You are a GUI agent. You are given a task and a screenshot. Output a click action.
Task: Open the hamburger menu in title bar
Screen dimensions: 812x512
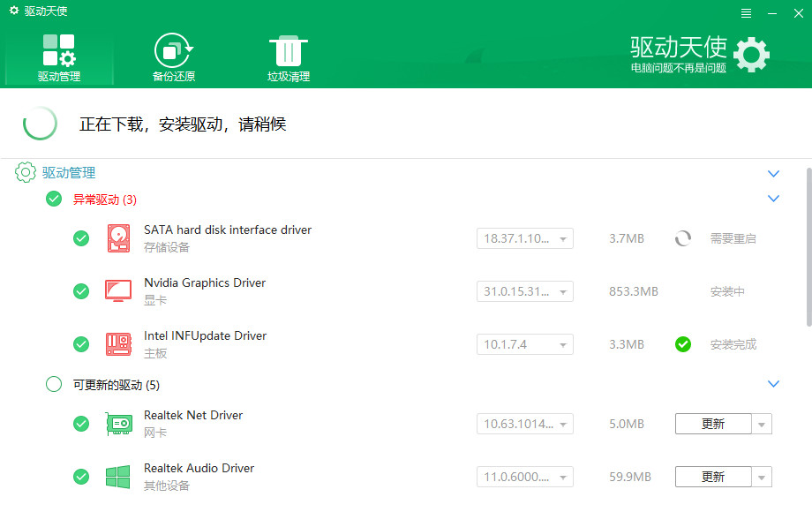point(746,13)
